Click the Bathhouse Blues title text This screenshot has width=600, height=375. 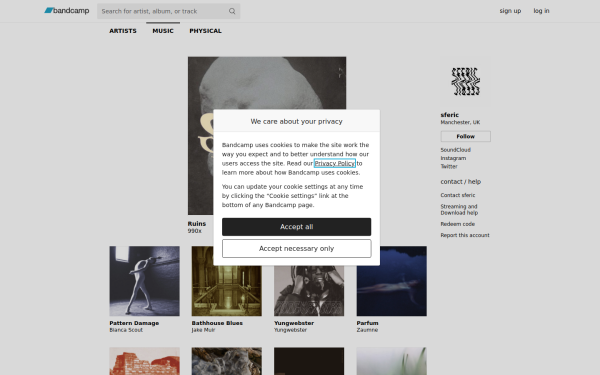(217, 323)
